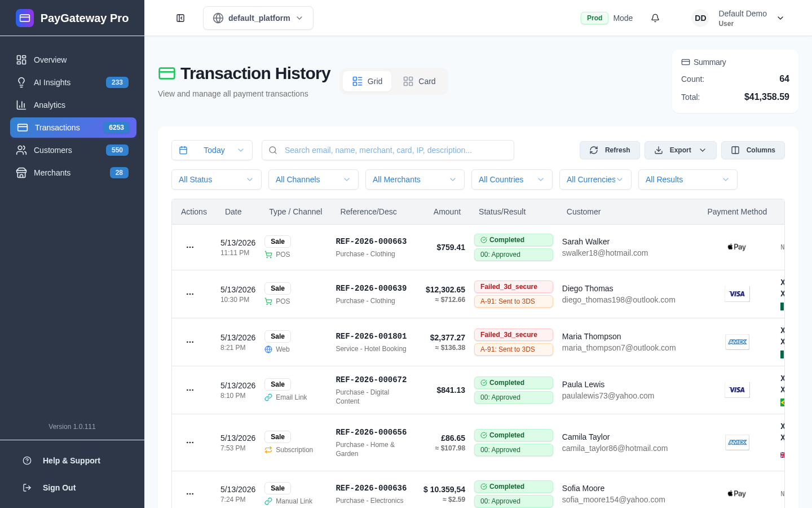Screen dimensions: 812x508
Task: Click Amex card icon for Maria Thompson
Action: point(737,342)
